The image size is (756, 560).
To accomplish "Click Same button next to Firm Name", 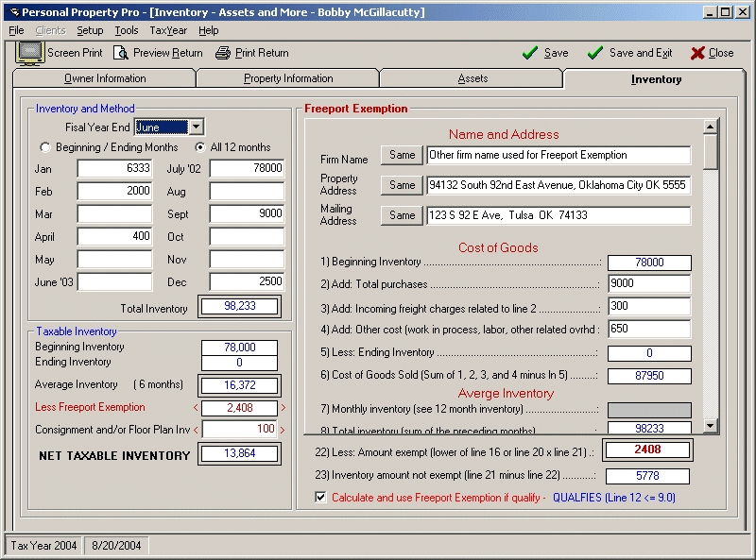I will tap(403, 155).
